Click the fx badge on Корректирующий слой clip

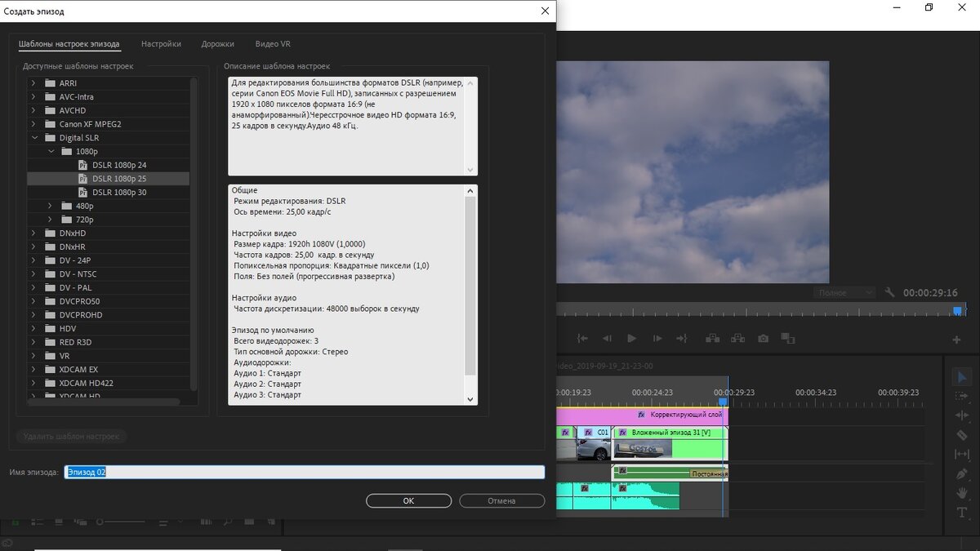point(641,415)
